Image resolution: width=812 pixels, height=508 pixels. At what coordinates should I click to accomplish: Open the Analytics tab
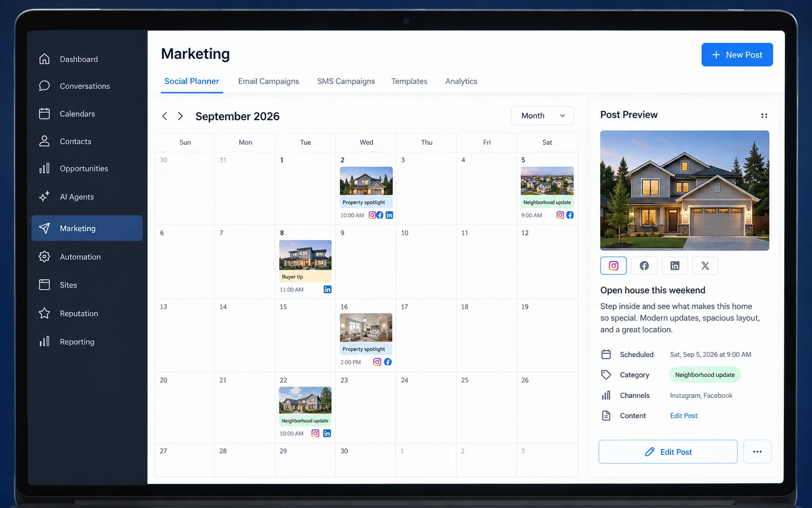(x=461, y=81)
